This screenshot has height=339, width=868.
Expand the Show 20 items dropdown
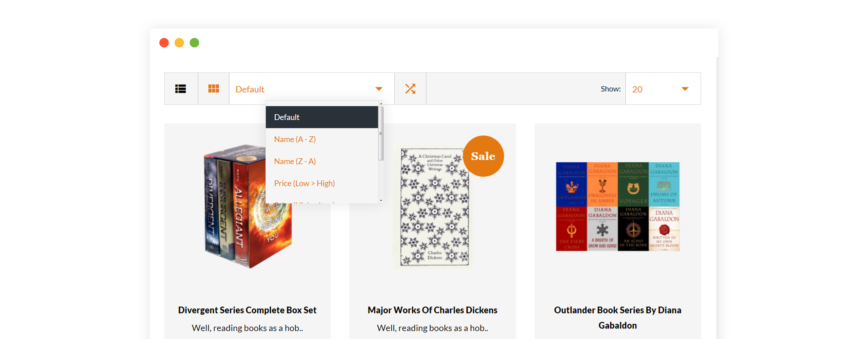tap(663, 89)
